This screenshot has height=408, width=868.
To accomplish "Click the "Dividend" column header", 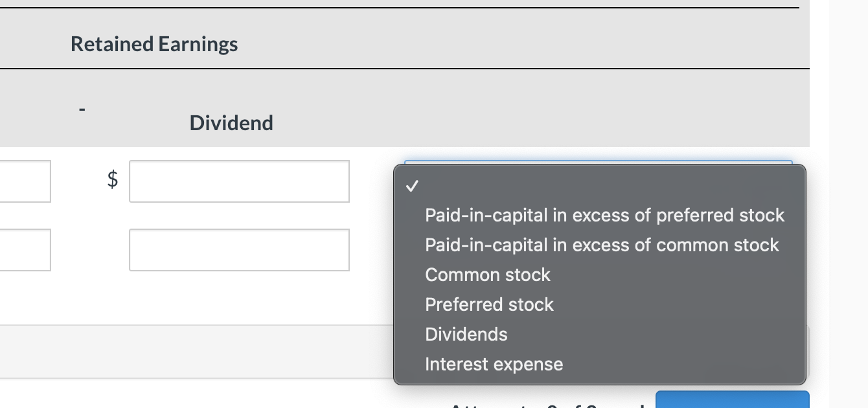I will tap(231, 123).
